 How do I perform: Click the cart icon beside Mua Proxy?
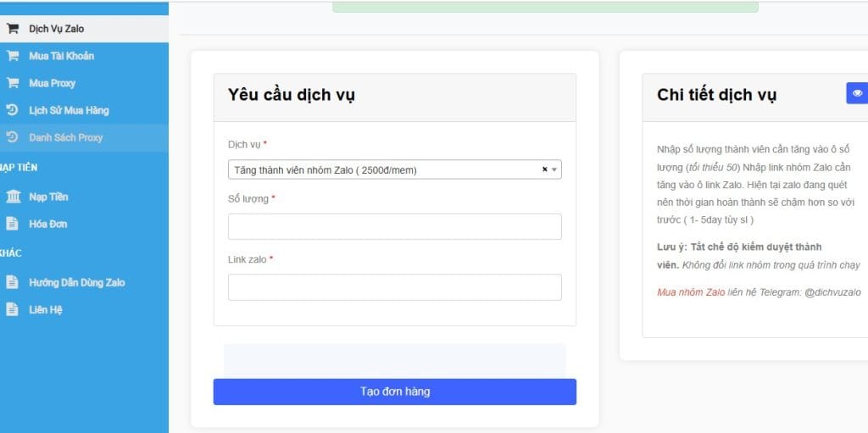13,83
